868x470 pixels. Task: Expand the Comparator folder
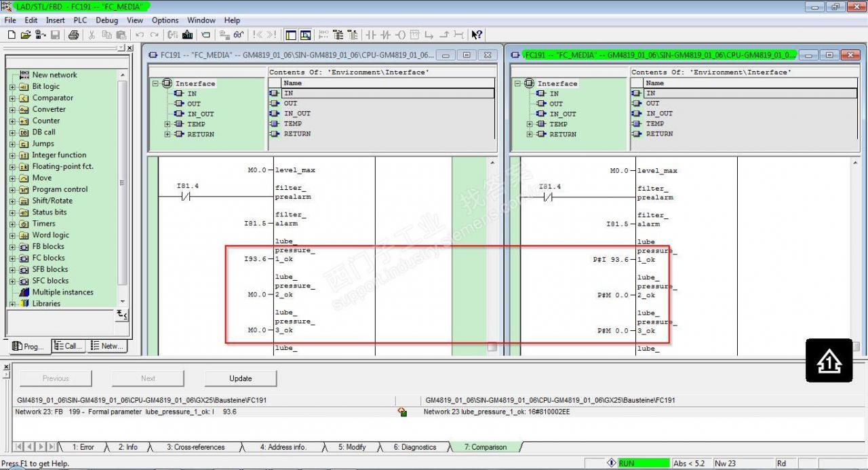pyautogui.click(x=12, y=98)
